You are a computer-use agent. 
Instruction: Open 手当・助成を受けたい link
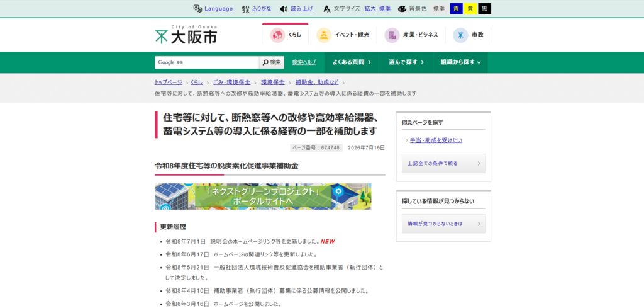pos(436,140)
